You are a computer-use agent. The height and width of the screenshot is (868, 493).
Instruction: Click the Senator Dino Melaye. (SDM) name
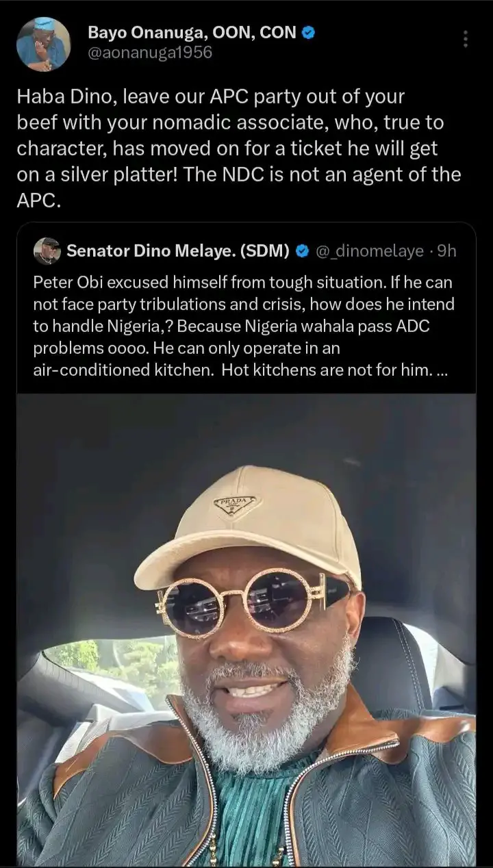(178, 251)
